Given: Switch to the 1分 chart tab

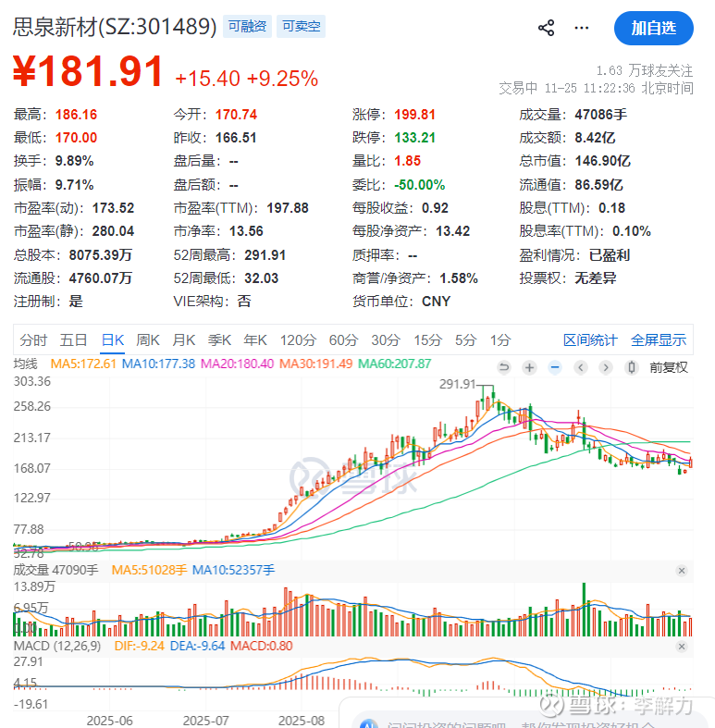Looking at the screenshot, I should click(x=500, y=340).
